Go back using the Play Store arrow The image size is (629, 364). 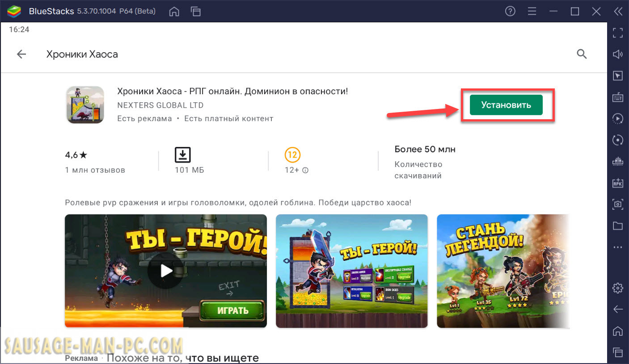click(x=21, y=54)
